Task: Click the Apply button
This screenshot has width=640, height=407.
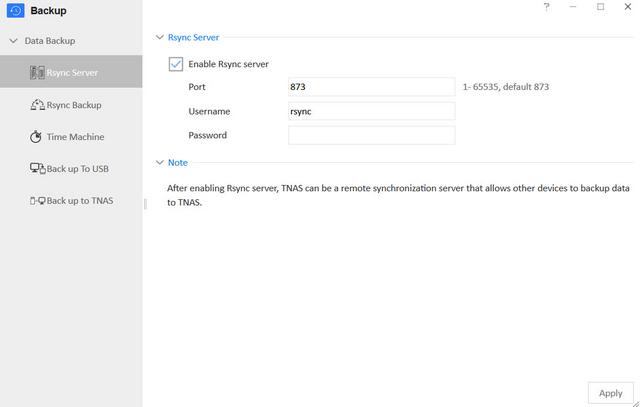Action: 611,393
